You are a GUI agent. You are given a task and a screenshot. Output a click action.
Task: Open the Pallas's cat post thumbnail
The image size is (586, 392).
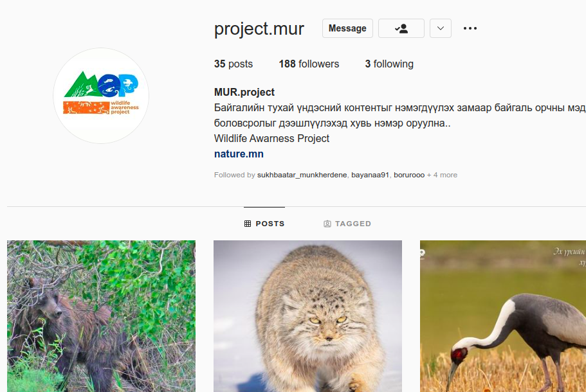307,316
